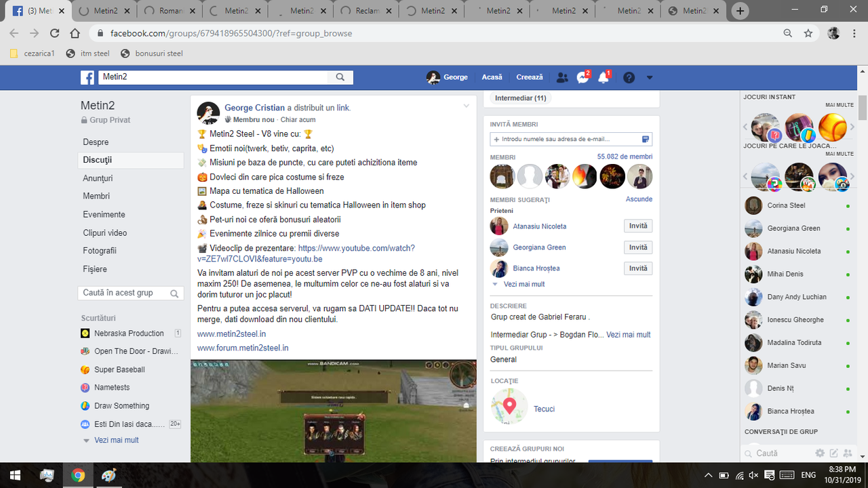
Task: Click the Chrome profile avatar icon
Action: [x=833, y=33]
